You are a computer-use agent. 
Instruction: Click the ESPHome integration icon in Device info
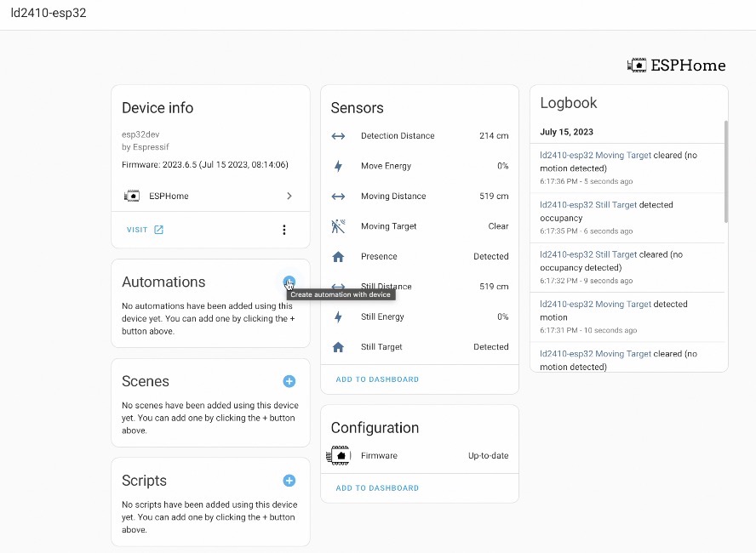[132, 196]
